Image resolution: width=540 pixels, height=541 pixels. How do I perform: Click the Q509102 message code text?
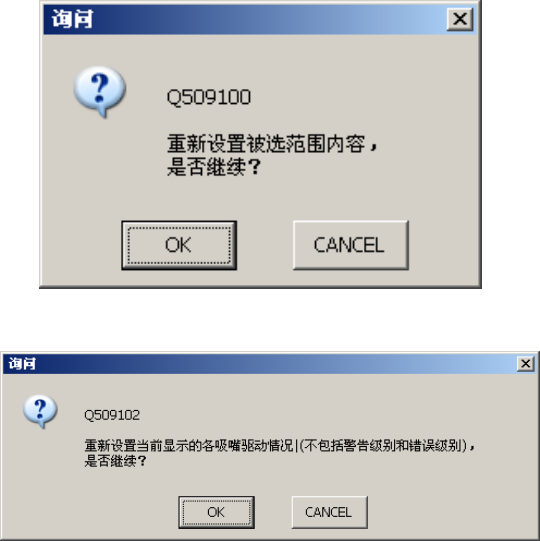tap(112, 415)
